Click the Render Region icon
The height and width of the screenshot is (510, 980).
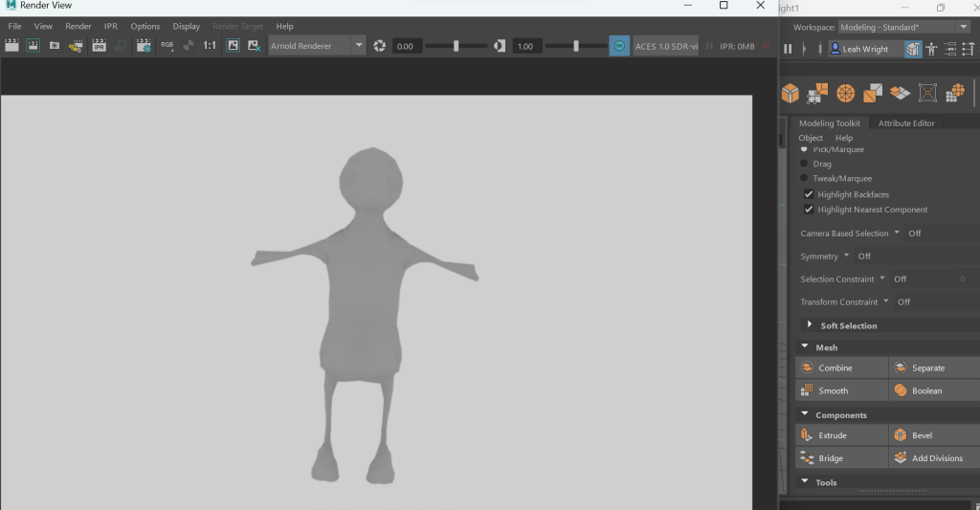pyautogui.click(x=33, y=46)
